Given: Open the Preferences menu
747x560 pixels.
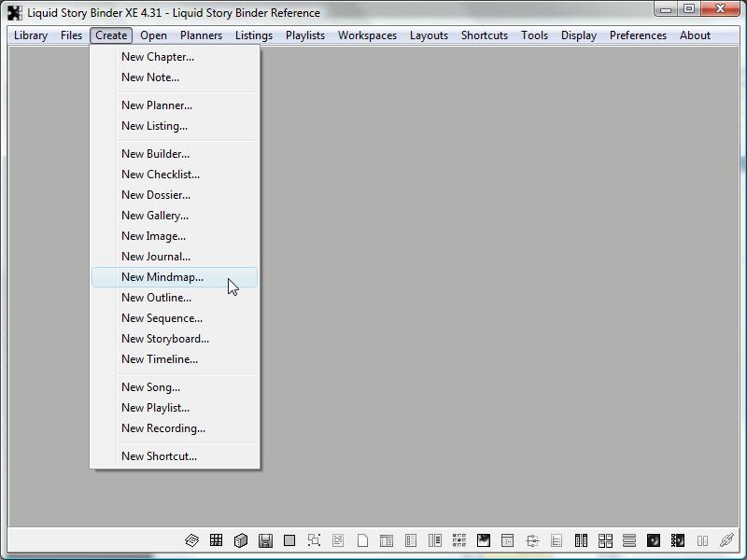Looking at the screenshot, I should (x=638, y=35).
